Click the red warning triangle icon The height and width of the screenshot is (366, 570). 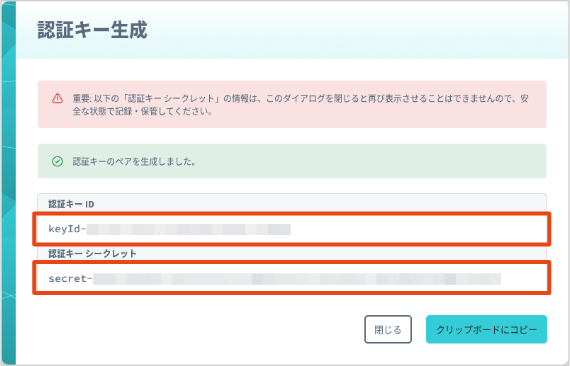[x=57, y=98]
